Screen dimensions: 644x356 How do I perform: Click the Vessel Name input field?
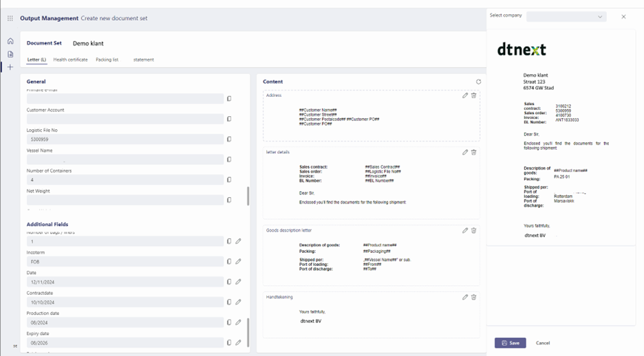pyautogui.click(x=125, y=159)
